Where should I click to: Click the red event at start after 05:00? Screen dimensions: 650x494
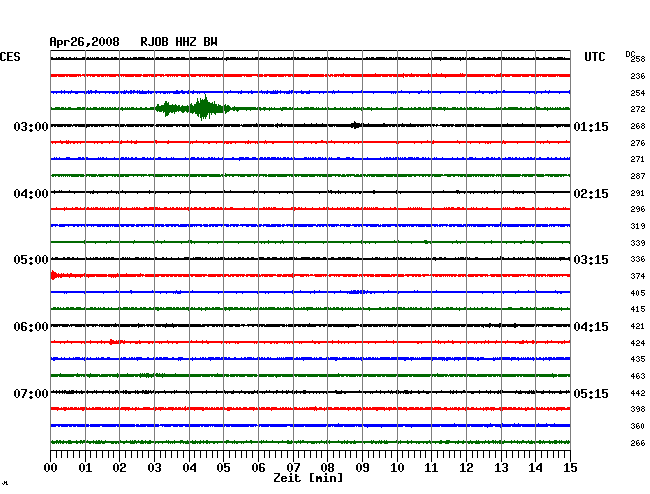[55, 275]
